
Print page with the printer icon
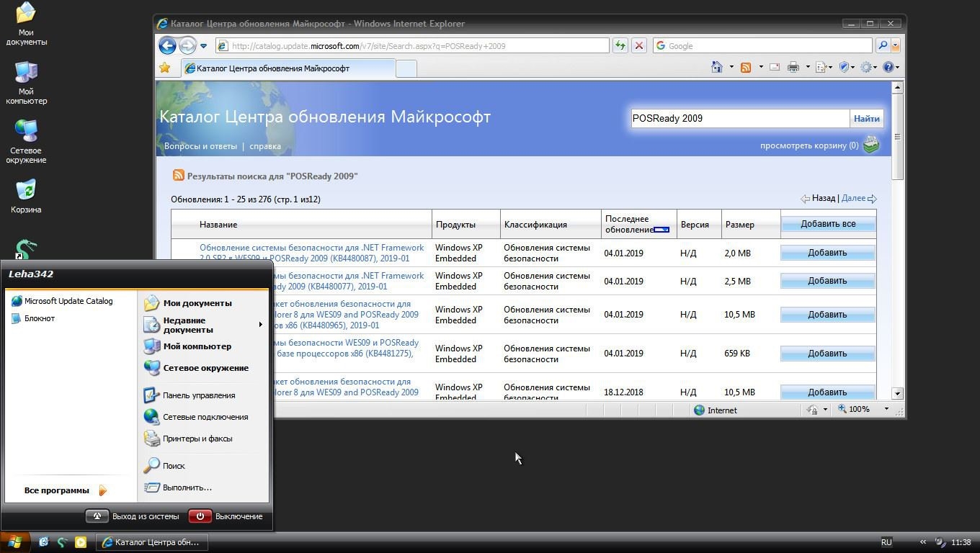tap(793, 67)
